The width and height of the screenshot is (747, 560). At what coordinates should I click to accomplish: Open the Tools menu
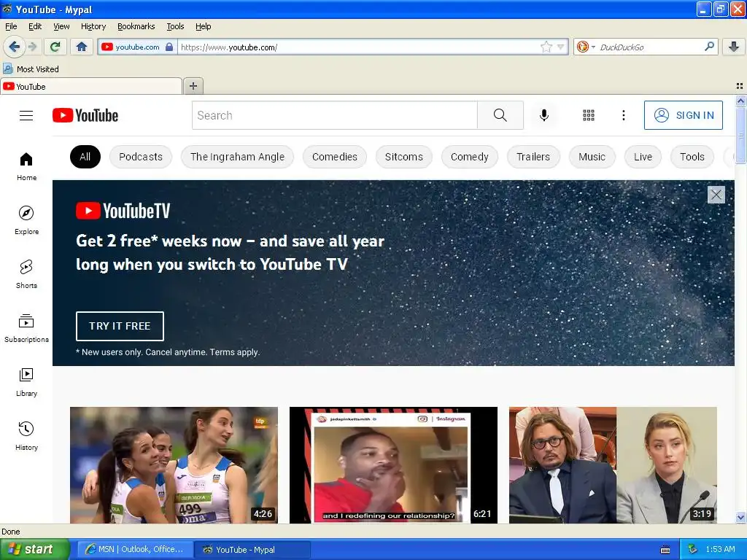[175, 26]
